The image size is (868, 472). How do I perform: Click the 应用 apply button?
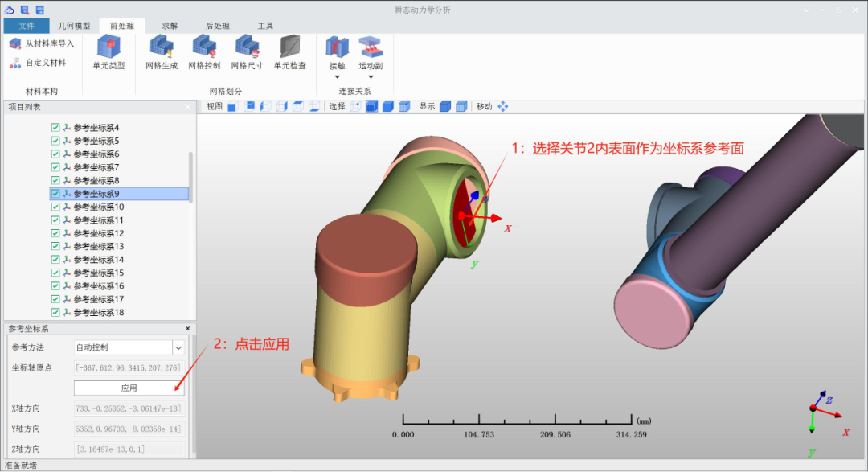point(129,388)
